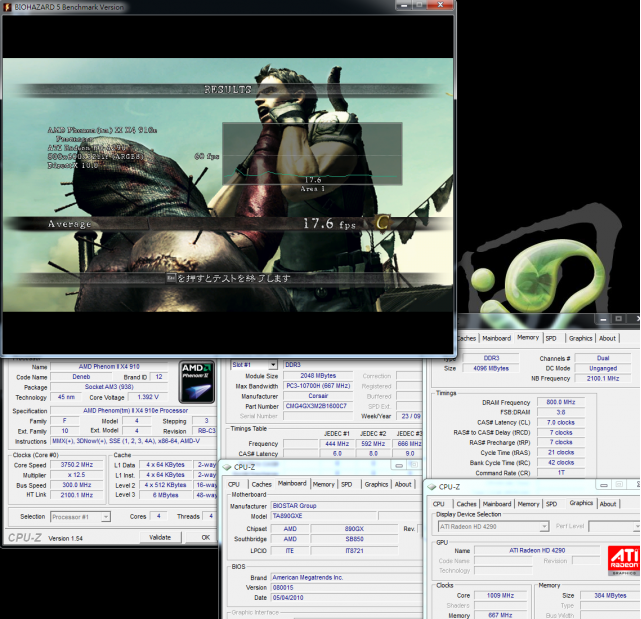This screenshot has height=619, width=641.
Task: Open SPD tab in Memory window
Action: pyautogui.click(x=551, y=339)
